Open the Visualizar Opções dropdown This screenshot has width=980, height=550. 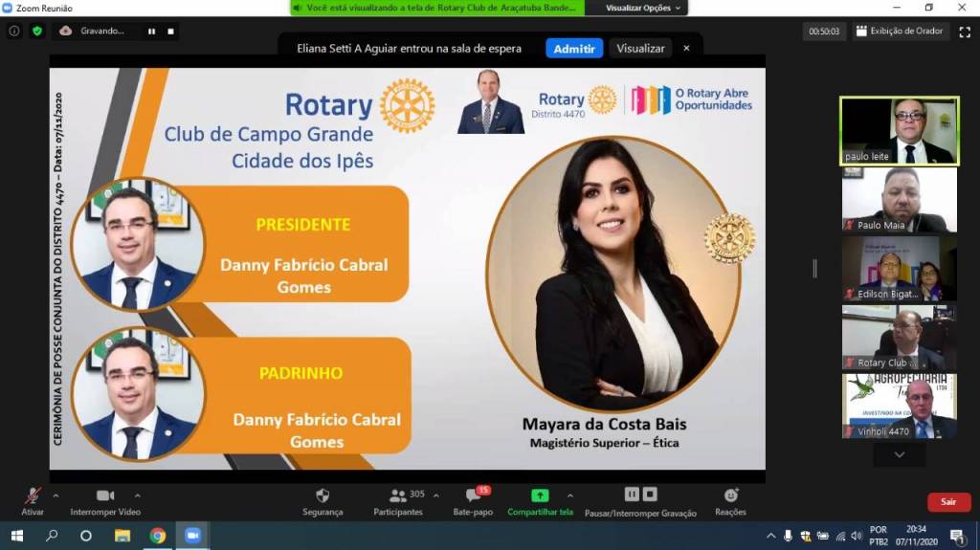point(644,8)
